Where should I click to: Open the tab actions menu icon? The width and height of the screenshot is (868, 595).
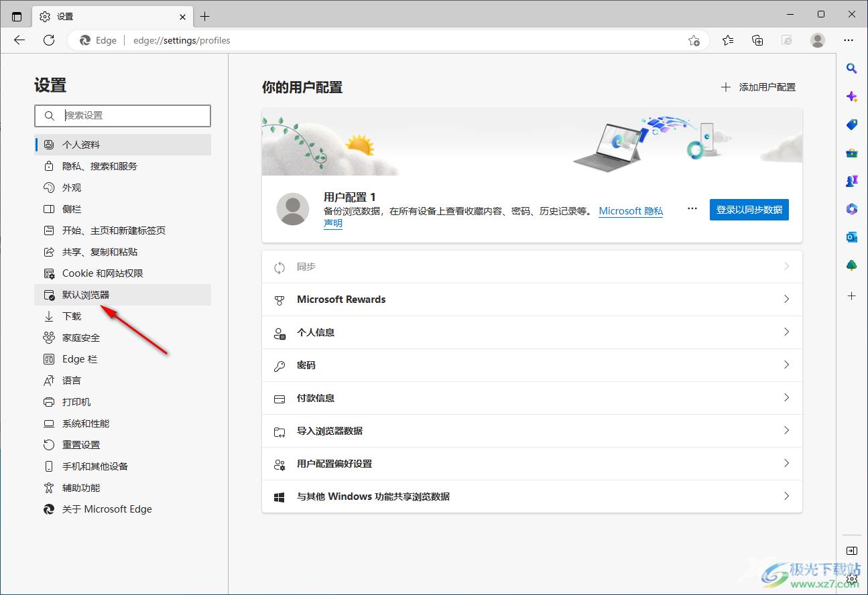[17, 16]
